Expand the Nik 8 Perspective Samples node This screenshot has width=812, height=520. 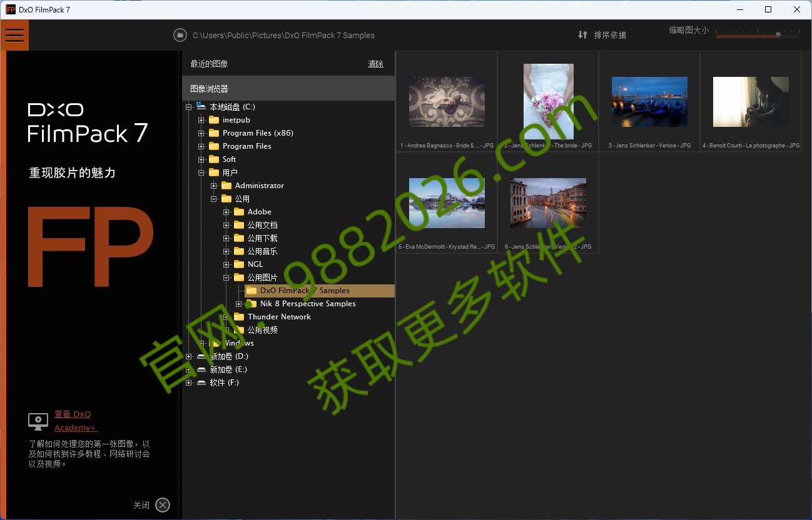coord(238,304)
